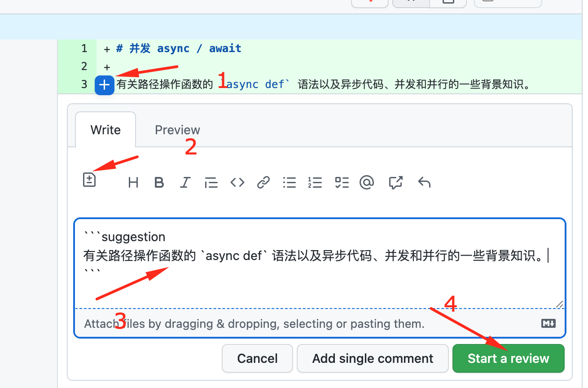Click the Markdown supported icon
This screenshot has width=588, height=388.
pos(549,323)
